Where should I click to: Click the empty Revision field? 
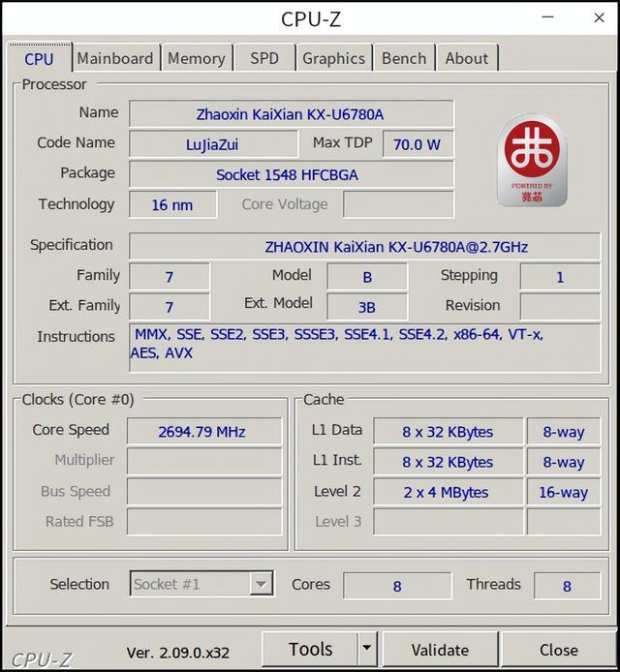pyautogui.click(x=560, y=307)
